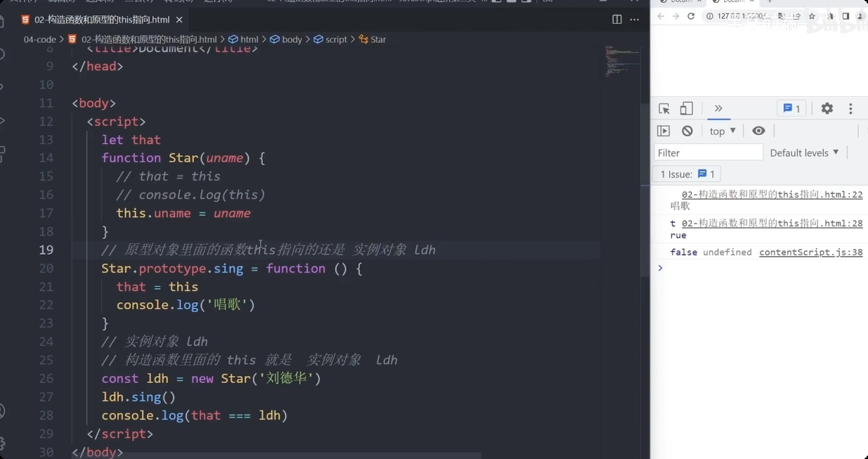The height and width of the screenshot is (459, 868).
Task: Click 'ldh.sing()' on line 27
Action: click(138, 397)
